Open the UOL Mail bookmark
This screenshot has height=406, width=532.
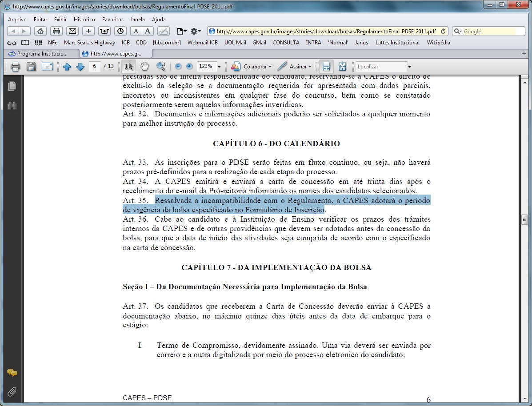(235, 43)
